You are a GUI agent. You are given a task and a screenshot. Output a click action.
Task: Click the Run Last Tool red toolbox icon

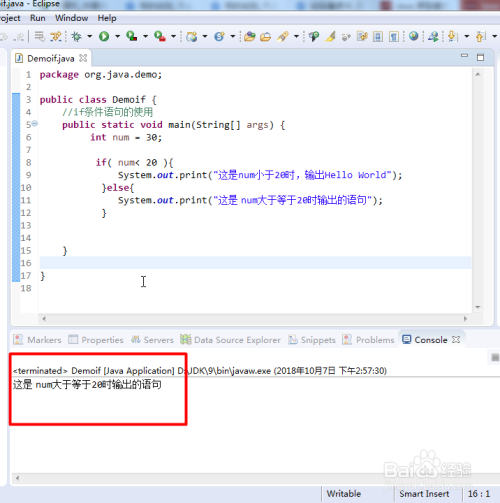[x=160, y=36]
